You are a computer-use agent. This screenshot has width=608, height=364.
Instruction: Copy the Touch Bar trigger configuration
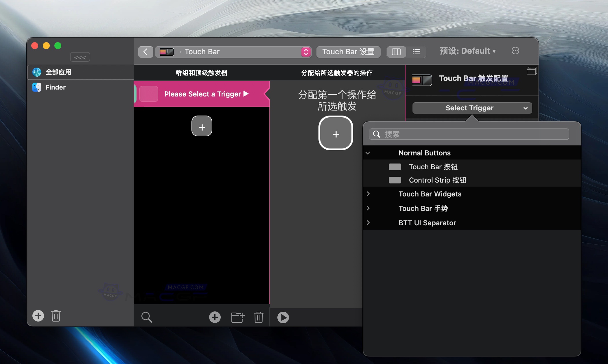pos(532,71)
